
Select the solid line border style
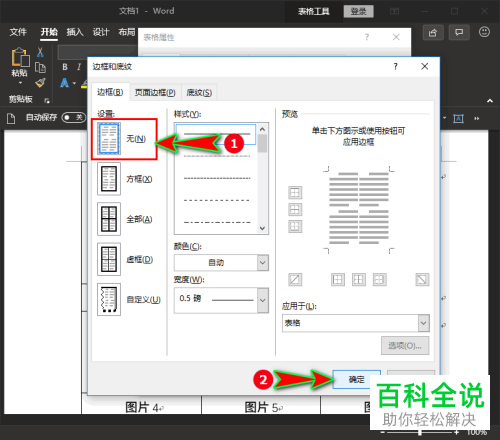(216, 134)
